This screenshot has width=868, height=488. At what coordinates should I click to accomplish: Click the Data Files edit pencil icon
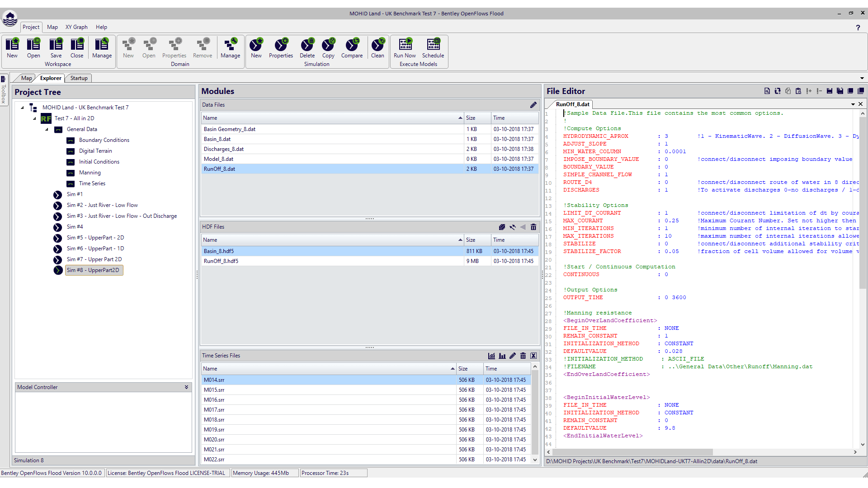(533, 105)
